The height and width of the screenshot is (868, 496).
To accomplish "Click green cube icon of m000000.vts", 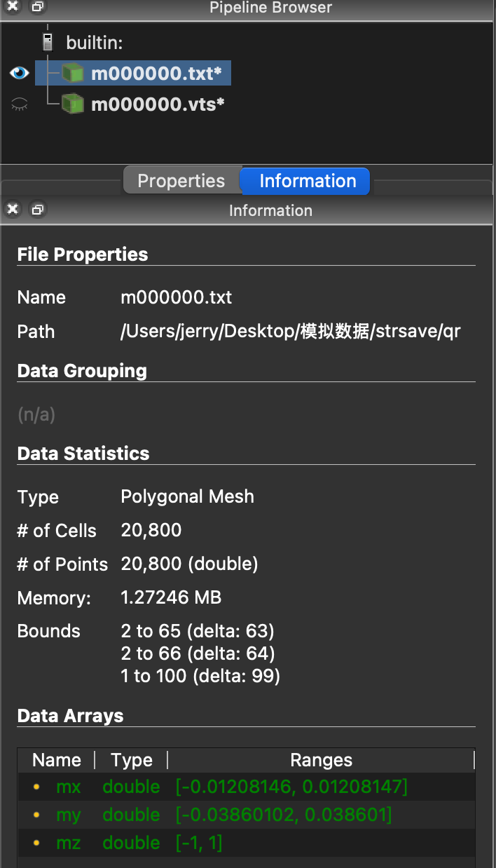I will (x=73, y=104).
